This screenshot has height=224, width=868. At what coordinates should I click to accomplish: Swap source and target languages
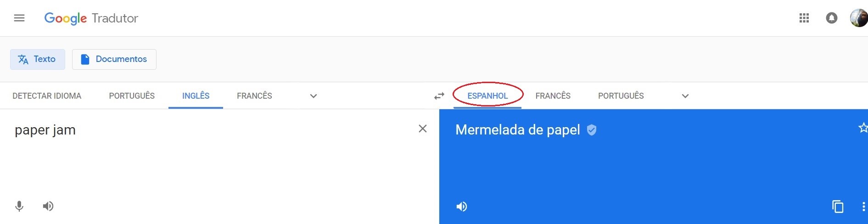click(x=439, y=96)
